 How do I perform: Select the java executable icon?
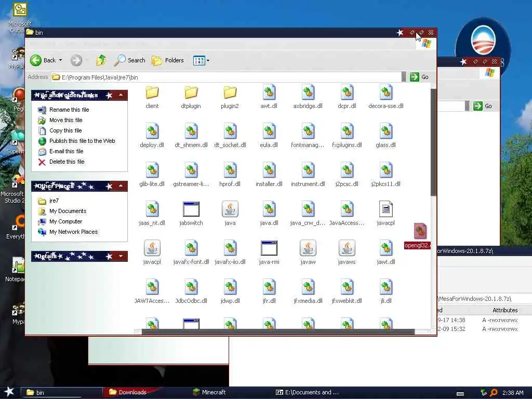[230, 209]
